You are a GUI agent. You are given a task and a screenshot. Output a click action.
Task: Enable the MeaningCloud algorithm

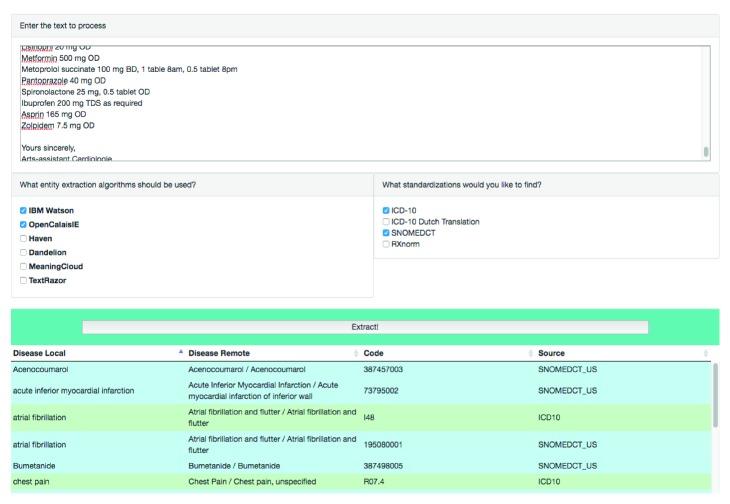click(23, 267)
